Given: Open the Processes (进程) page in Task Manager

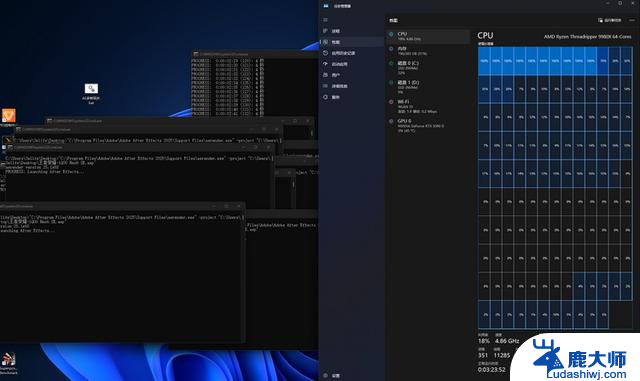Looking at the screenshot, I should (351, 31).
